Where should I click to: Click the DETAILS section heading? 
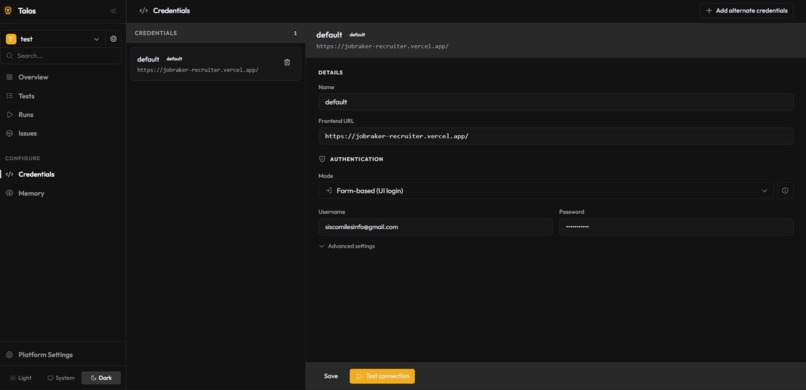[x=331, y=72]
